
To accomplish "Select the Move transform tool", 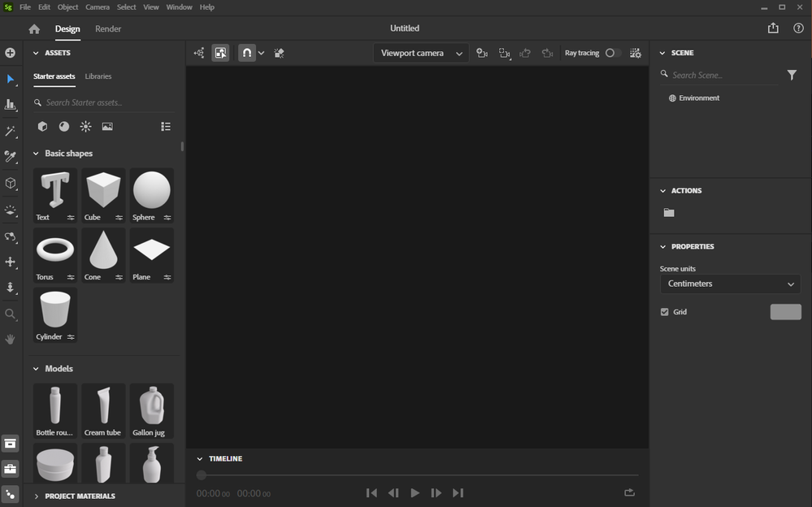I will (x=11, y=262).
